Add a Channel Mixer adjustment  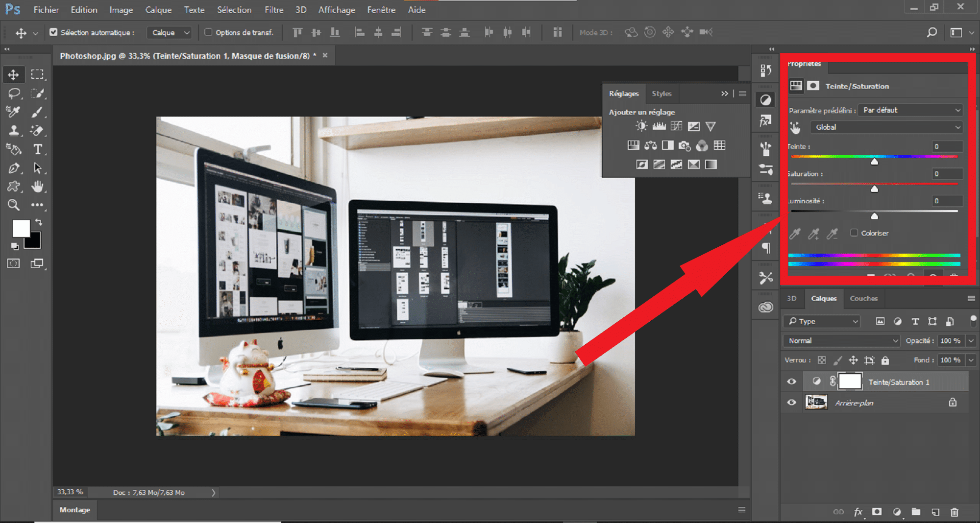[702, 145]
